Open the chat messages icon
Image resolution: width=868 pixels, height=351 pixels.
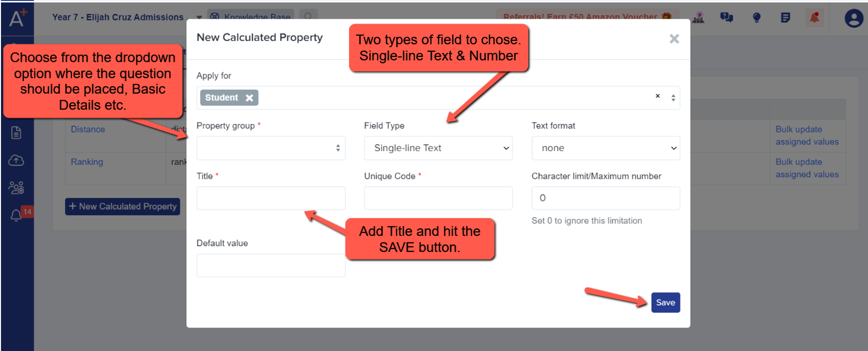727,18
